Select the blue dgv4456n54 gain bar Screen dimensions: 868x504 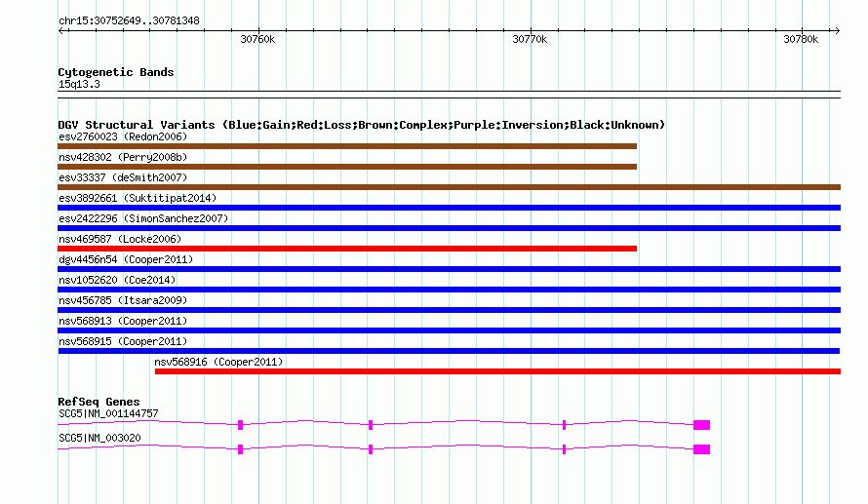[449, 269]
